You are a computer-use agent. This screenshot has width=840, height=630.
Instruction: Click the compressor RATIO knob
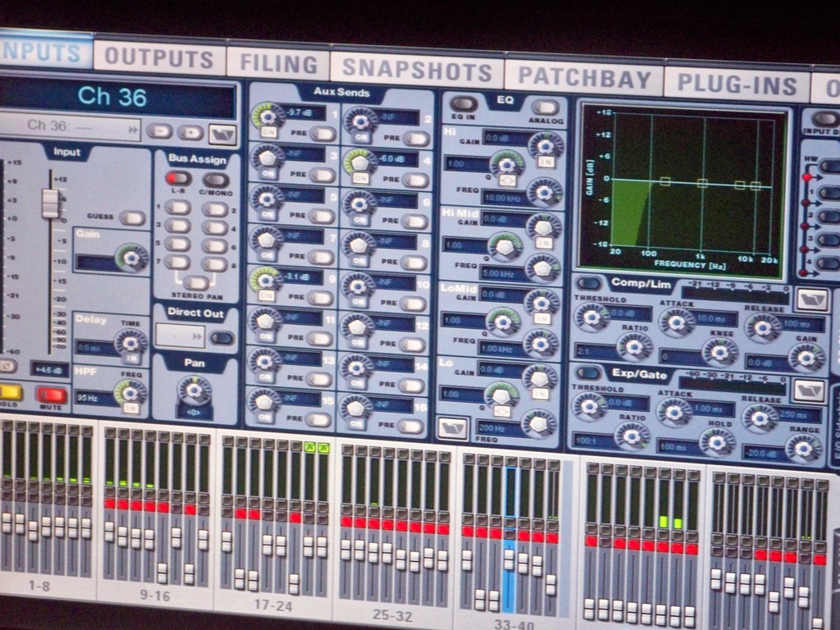[x=634, y=347]
